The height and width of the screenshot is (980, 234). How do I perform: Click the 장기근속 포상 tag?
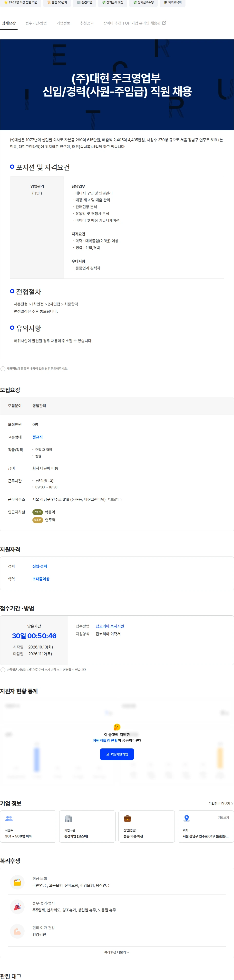tap(113, 3)
